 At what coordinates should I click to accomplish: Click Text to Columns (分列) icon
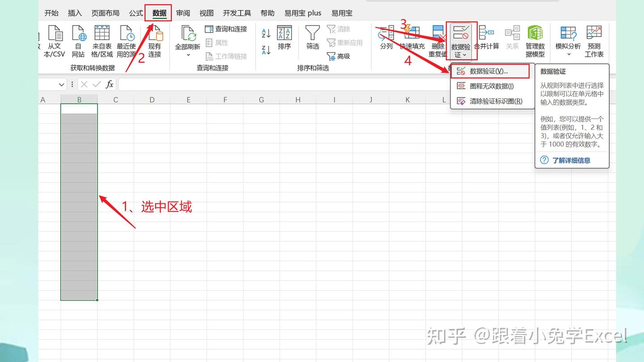[x=386, y=34]
